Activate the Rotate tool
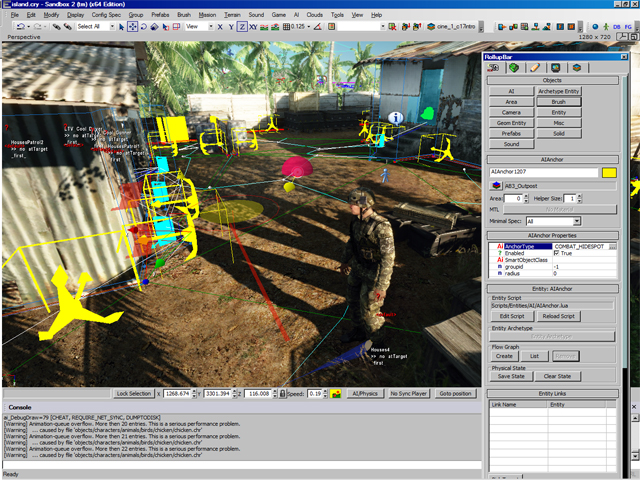Viewport: 640px width, 480px height. click(x=144, y=27)
